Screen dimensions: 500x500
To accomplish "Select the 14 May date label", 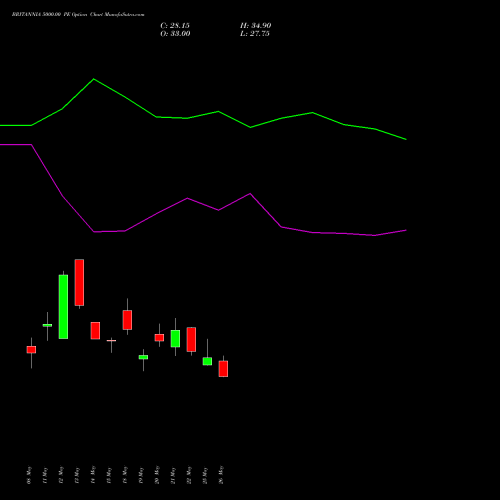I will tap(93, 475).
